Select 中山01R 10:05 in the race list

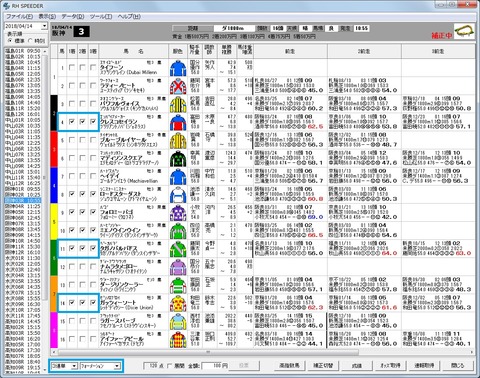[x=23, y=120]
